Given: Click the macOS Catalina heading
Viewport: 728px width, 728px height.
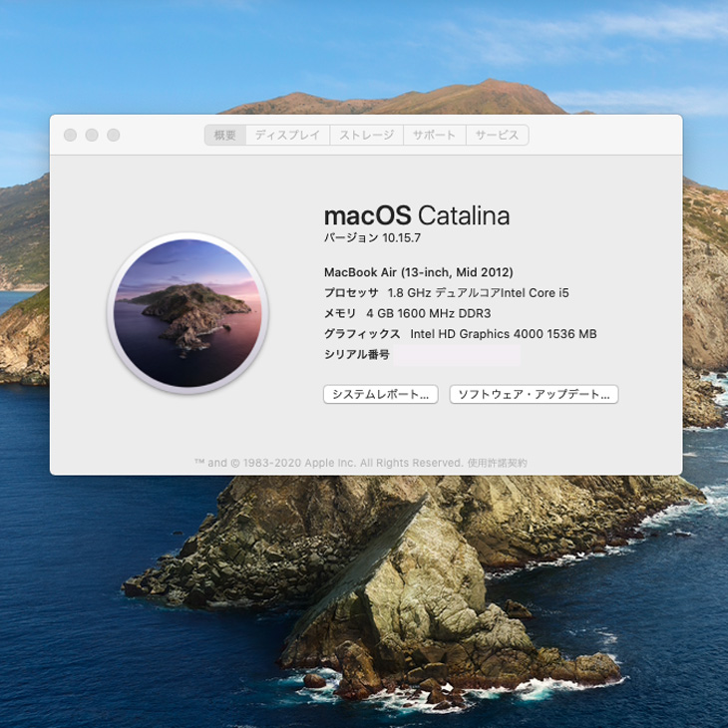Looking at the screenshot, I should [x=416, y=215].
